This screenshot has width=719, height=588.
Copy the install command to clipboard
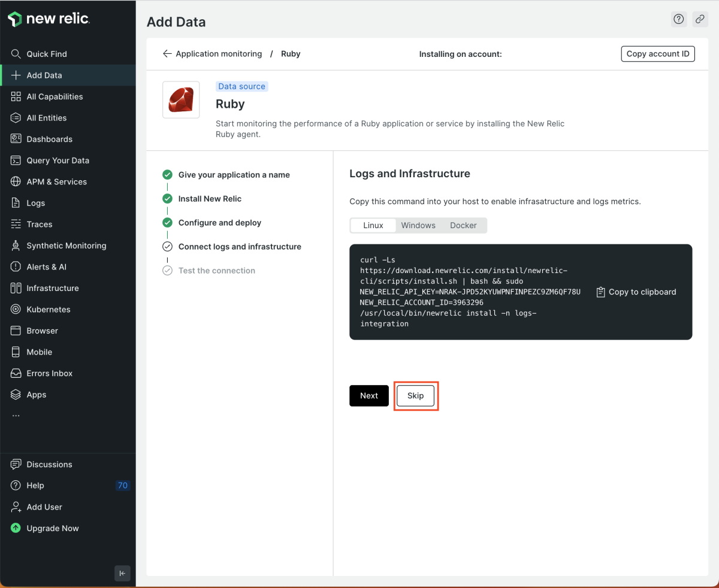636,292
